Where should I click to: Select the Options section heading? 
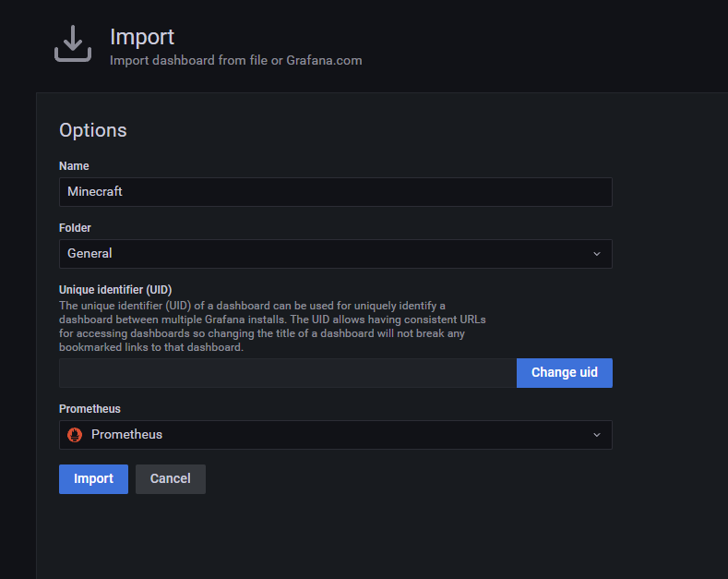tap(93, 130)
